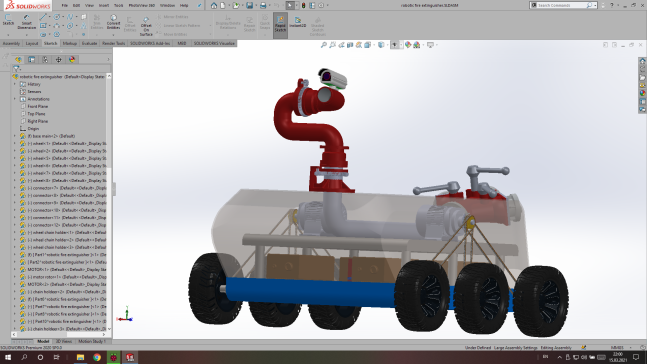Switch to the Render Tools tab

coord(113,43)
